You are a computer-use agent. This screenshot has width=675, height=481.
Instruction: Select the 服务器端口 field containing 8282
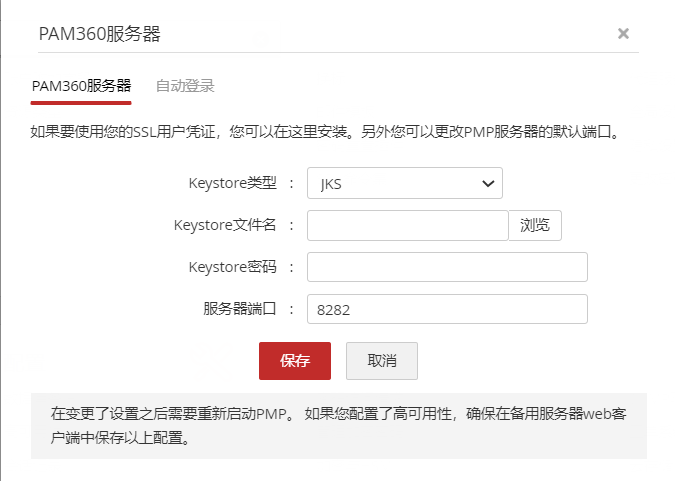[446, 310]
